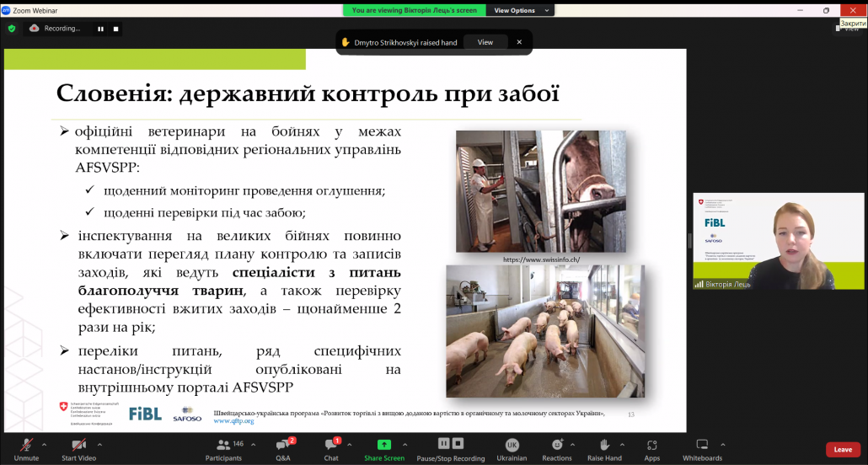
Task: Open the Chat panel
Action: coord(331,447)
